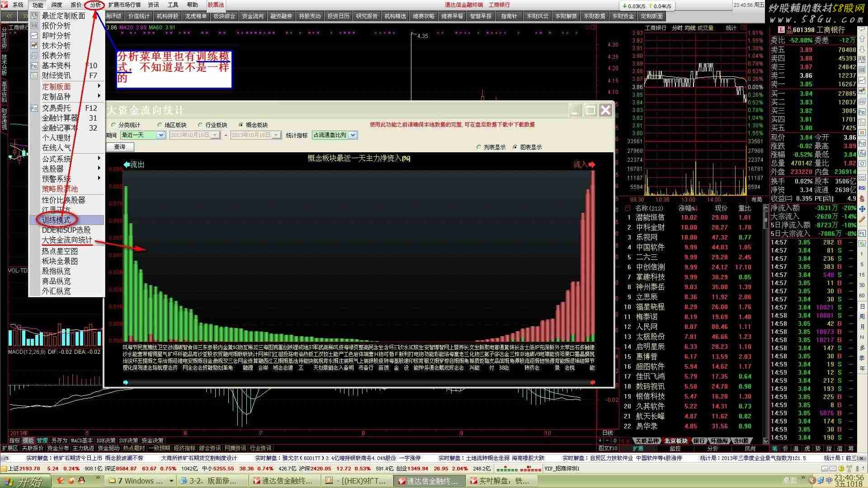Click the 7 Windows taskbar group button
868x488 pixels.
139,481
